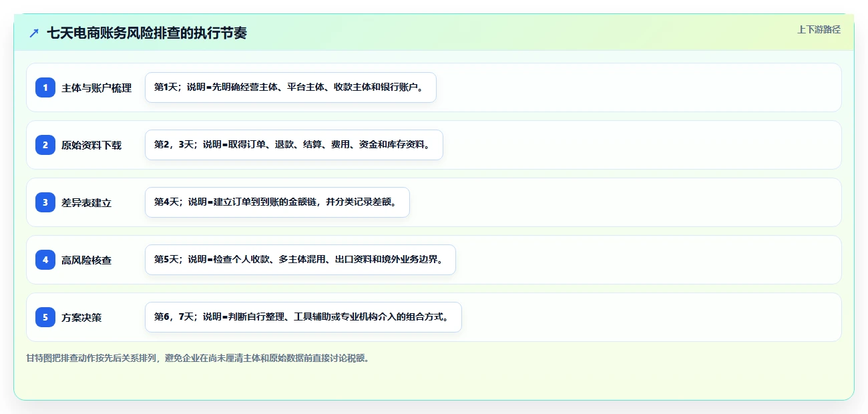Click the arrow icon beside the title
Image resolution: width=868 pixels, height=414 pixels.
point(34,33)
